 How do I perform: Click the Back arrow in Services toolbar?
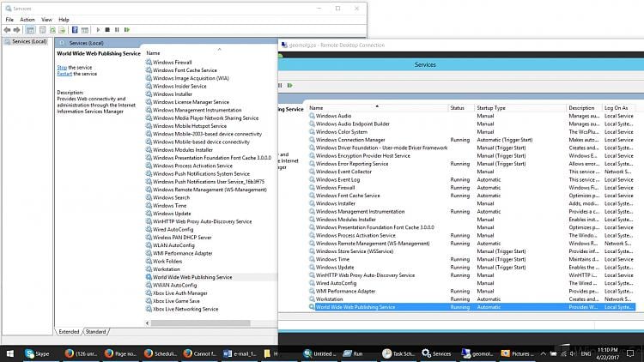(x=7, y=30)
